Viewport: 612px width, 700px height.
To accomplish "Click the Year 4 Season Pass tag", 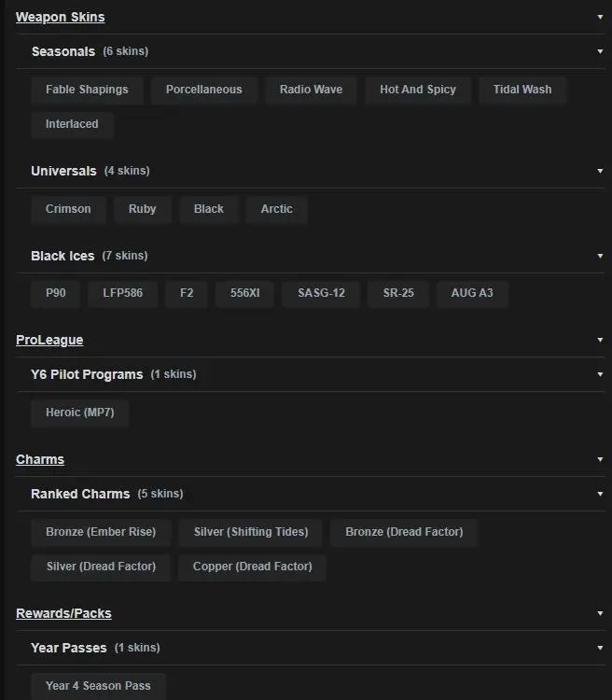I will (98, 686).
